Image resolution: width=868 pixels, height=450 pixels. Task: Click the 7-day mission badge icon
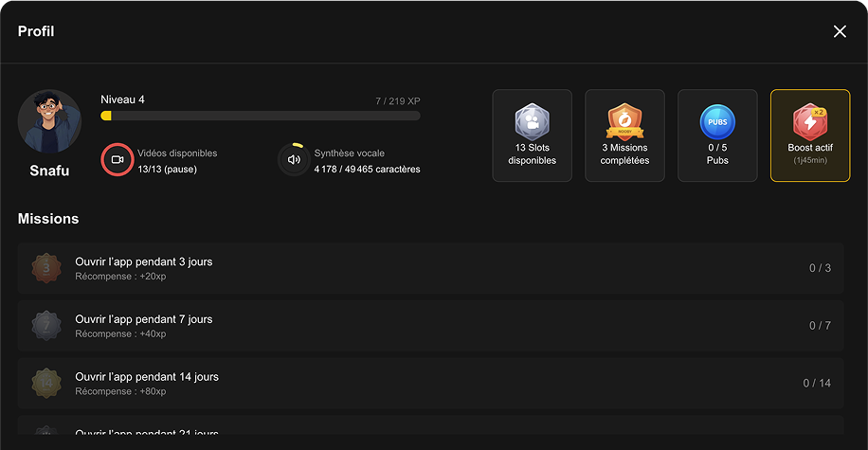pos(45,326)
